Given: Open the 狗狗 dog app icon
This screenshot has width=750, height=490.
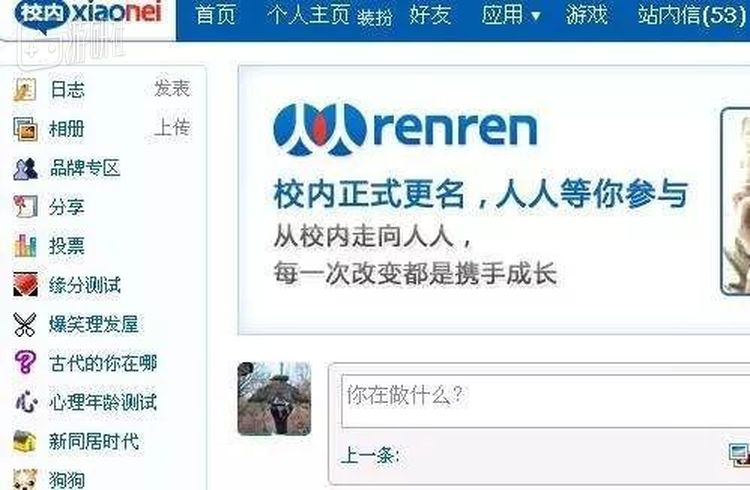Looking at the screenshot, I should click(x=25, y=479).
